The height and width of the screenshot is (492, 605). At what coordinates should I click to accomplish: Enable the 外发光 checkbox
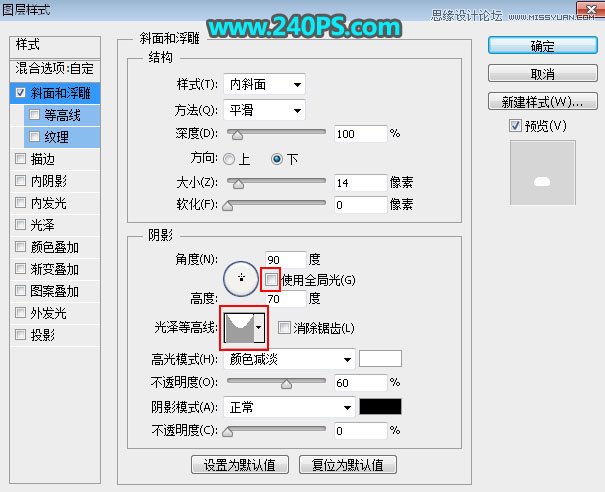click(x=20, y=313)
